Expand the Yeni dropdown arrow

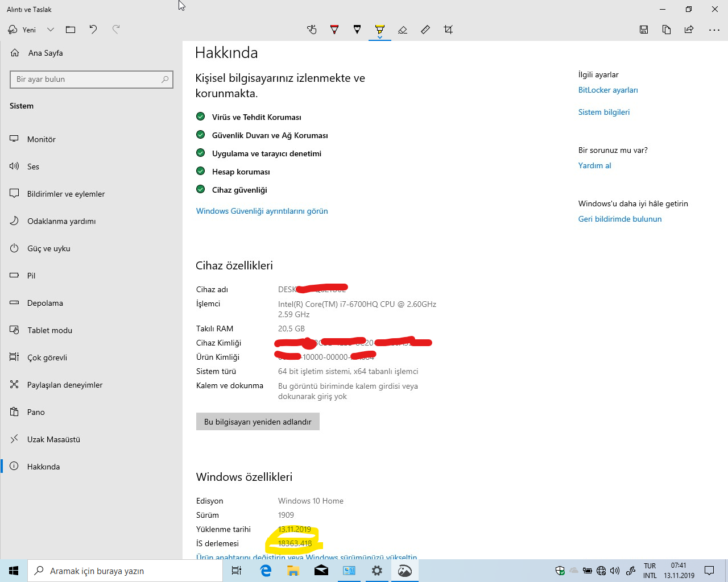[x=51, y=30]
